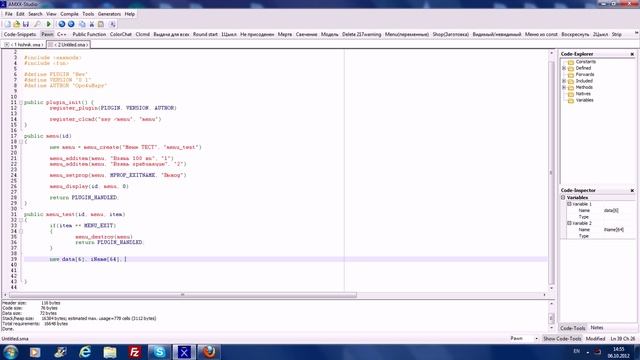Image resolution: width=640 pixels, height=360 pixels.
Task: Select the Forwards folder in Code-Explorer
Action: [x=581, y=75]
